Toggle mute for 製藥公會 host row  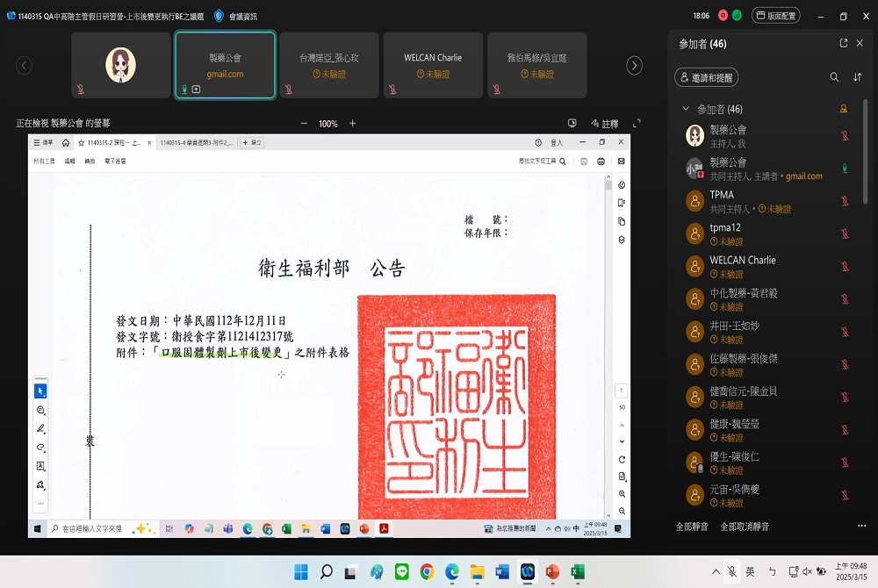point(845,135)
